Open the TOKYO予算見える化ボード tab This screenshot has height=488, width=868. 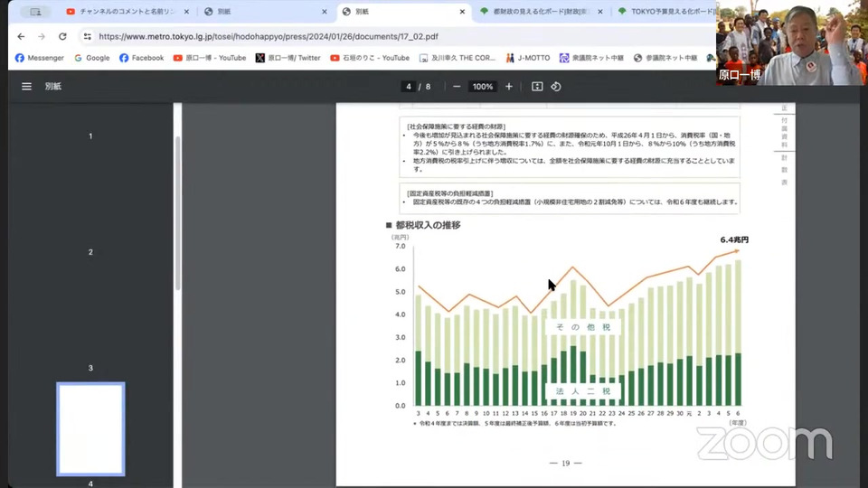pyautogui.click(x=666, y=12)
